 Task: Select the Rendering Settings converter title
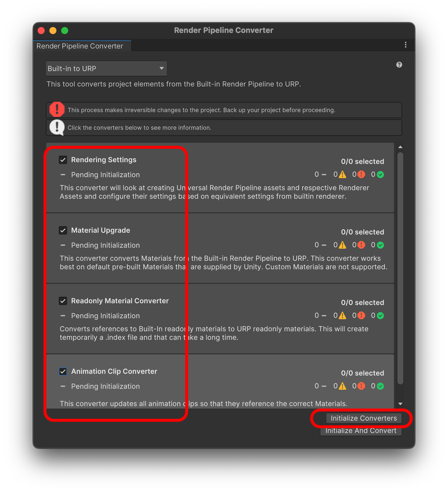click(x=104, y=160)
